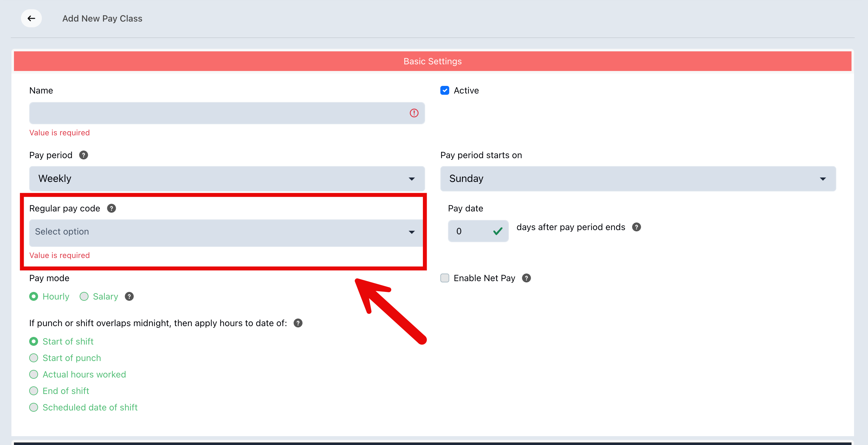This screenshot has width=868, height=445.
Task: Open help for Pay mode
Action: point(129,297)
